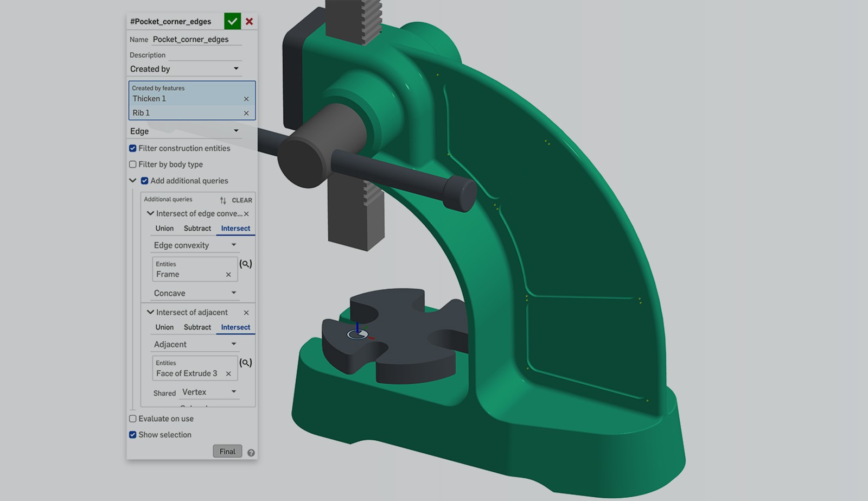Viewport: 868px width, 501px height.
Task: Select Subtract tab in adjacent query
Action: click(197, 327)
